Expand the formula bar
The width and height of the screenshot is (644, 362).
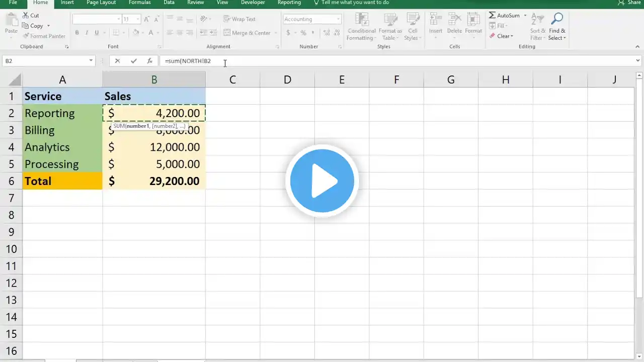tap(638, 61)
